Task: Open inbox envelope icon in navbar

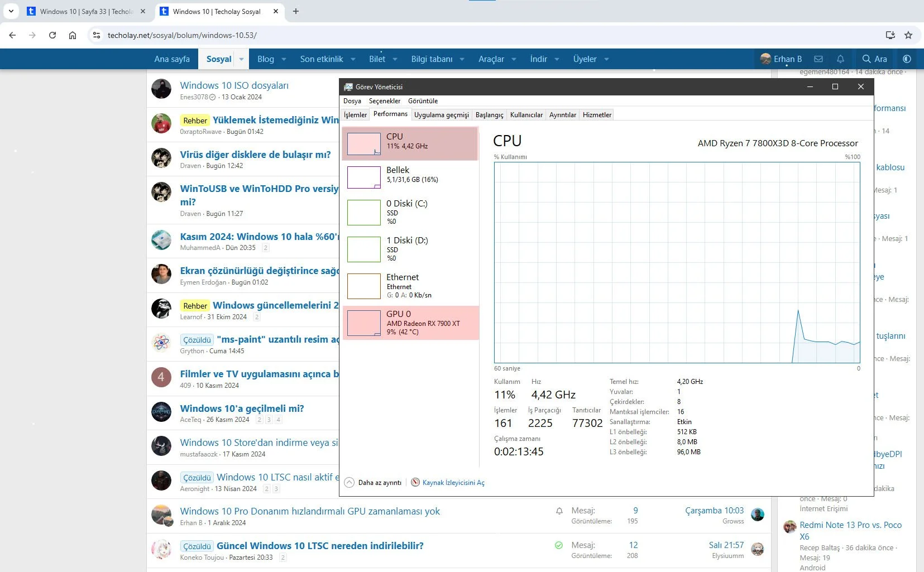Action: pyautogui.click(x=818, y=59)
